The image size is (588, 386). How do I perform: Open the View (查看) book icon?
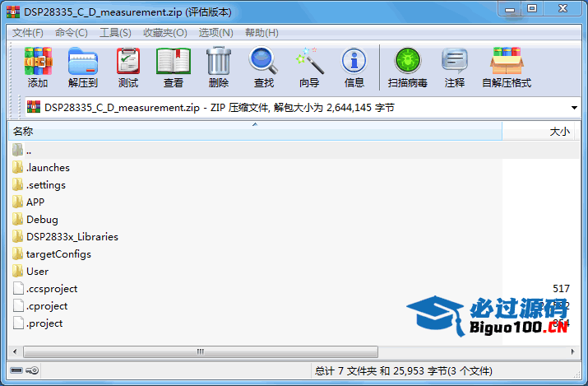174,61
